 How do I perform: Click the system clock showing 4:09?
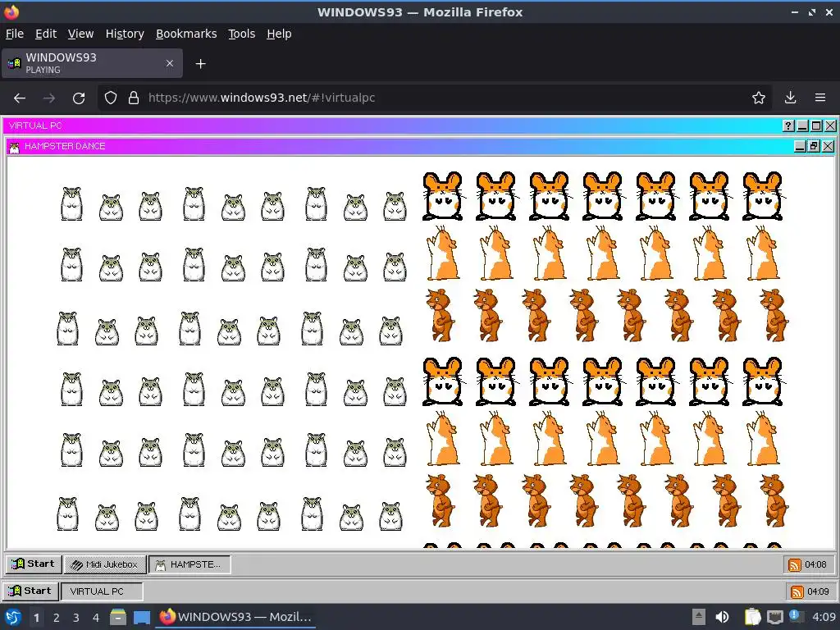[x=824, y=617]
